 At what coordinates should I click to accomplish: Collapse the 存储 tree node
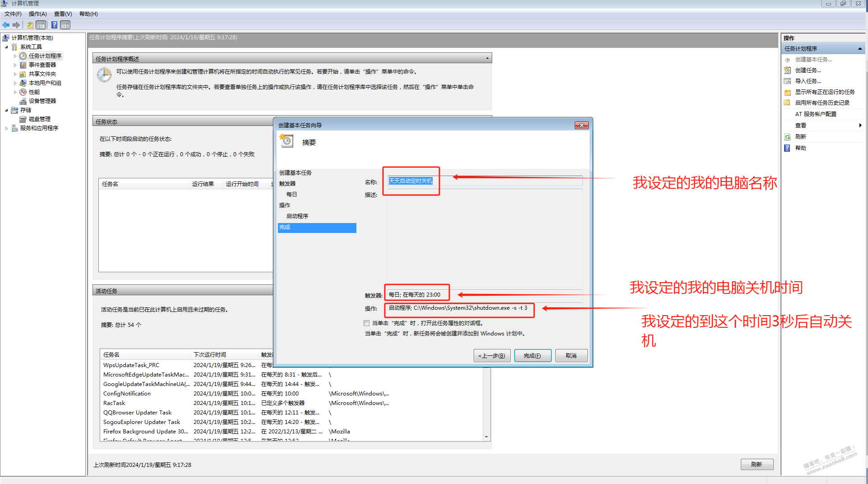click(x=6, y=110)
